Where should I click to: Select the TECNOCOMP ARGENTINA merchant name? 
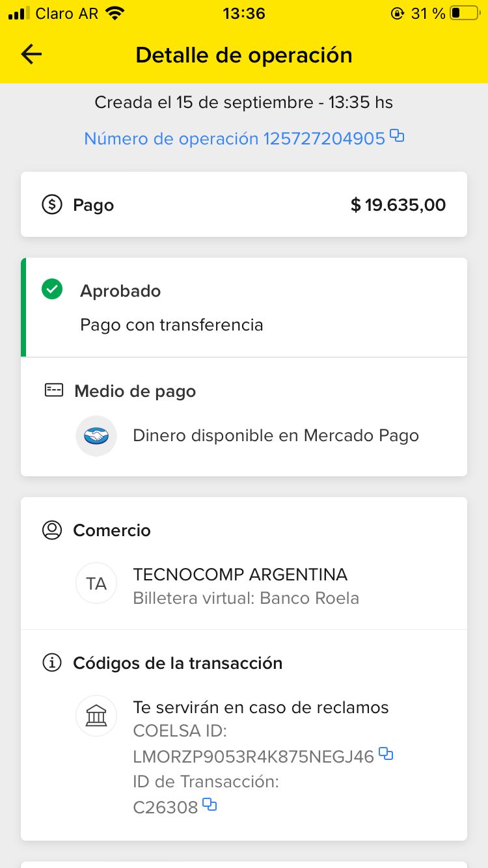click(x=240, y=575)
